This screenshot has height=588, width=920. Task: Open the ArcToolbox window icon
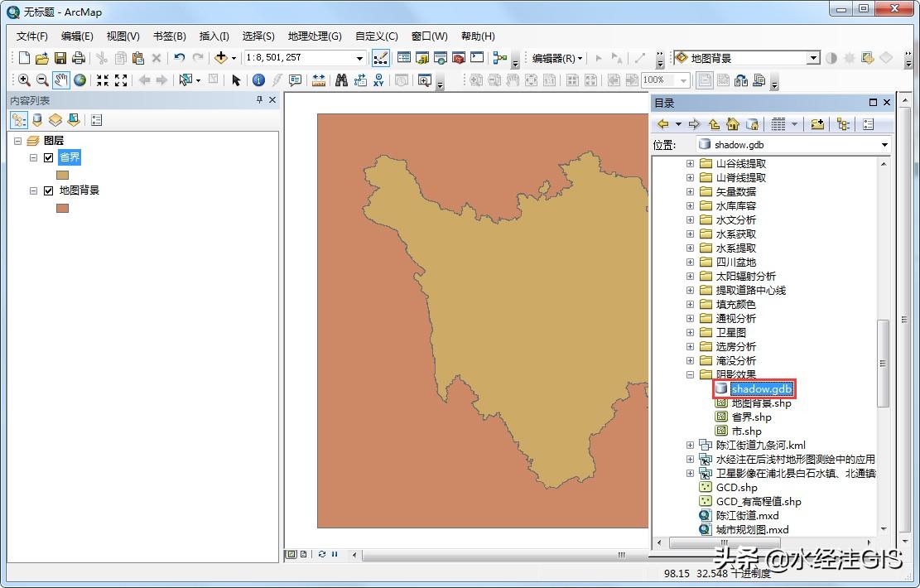(x=457, y=58)
